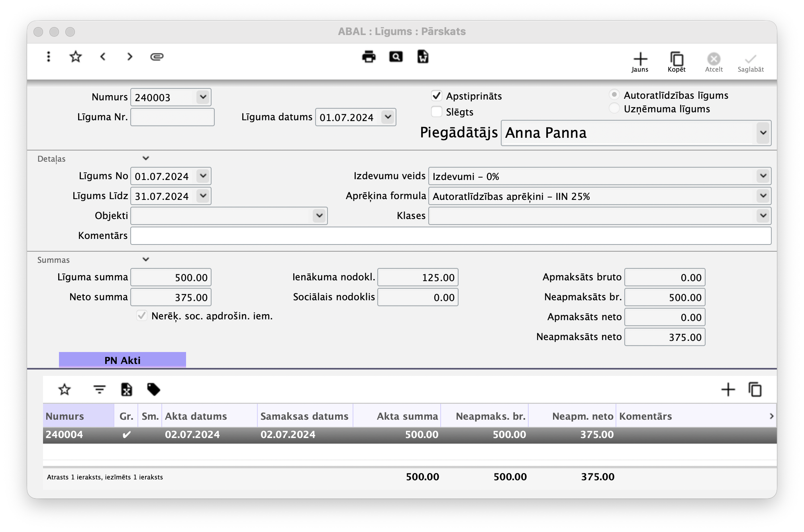
Task: Toggle the Apstiprināts checkbox
Action: [437, 96]
